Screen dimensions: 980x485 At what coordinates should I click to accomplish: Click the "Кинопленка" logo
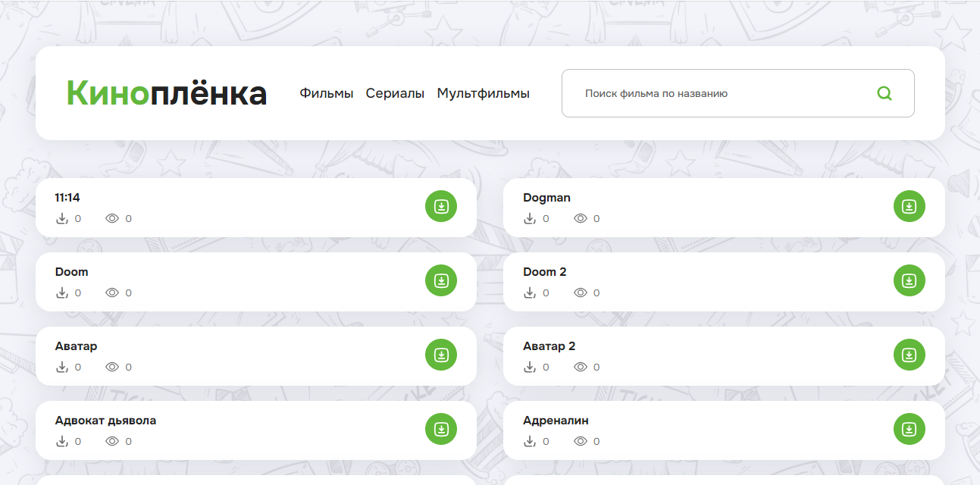tap(166, 92)
